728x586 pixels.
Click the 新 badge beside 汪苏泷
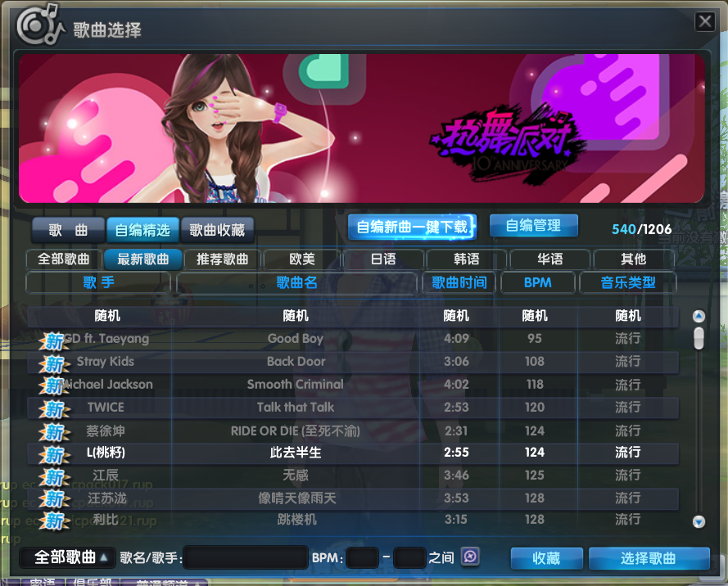(54, 498)
